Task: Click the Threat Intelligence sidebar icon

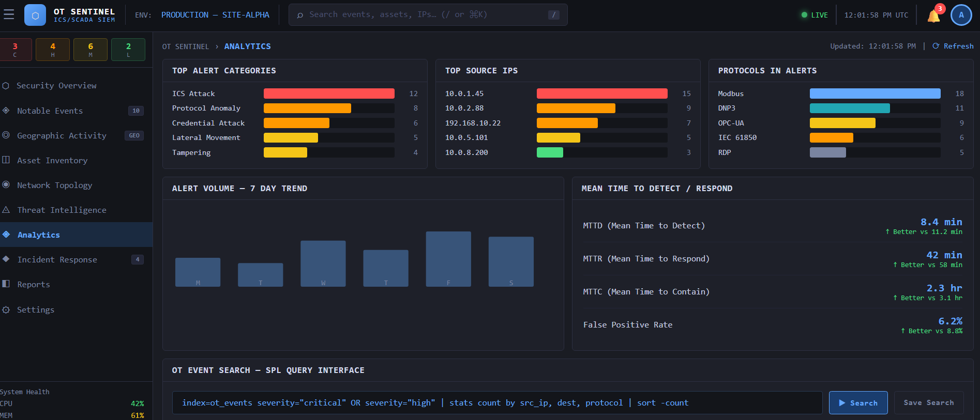Action: click(x=6, y=210)
